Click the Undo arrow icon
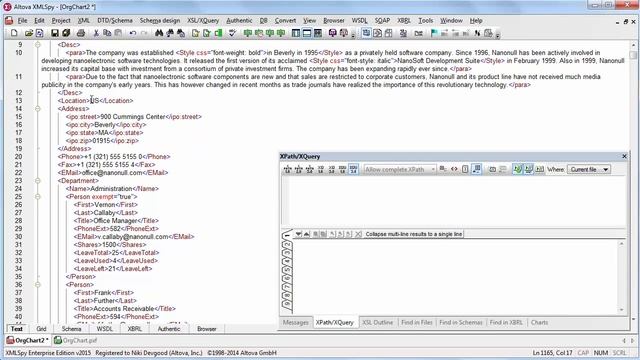Image resolution: width=640 pixels, height=360 pixels. [x=133, y=33]
